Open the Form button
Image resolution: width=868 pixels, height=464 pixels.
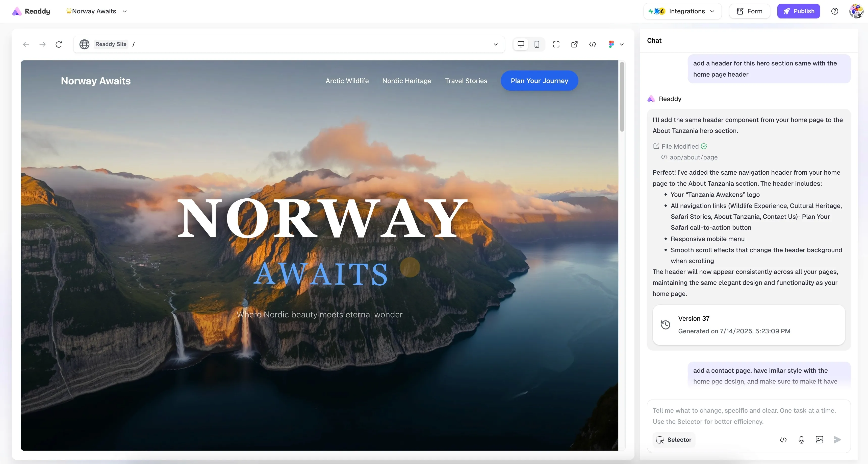(x=749, y=11)
